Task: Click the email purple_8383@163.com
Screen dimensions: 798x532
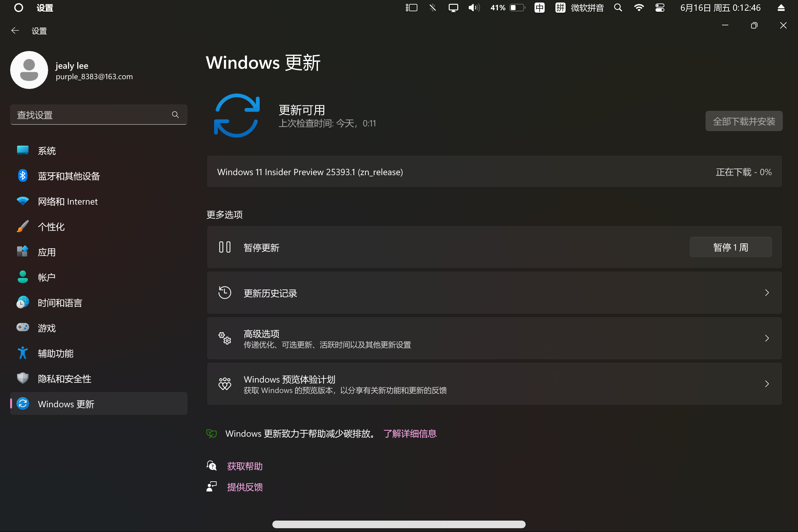Action: [94, 77]
